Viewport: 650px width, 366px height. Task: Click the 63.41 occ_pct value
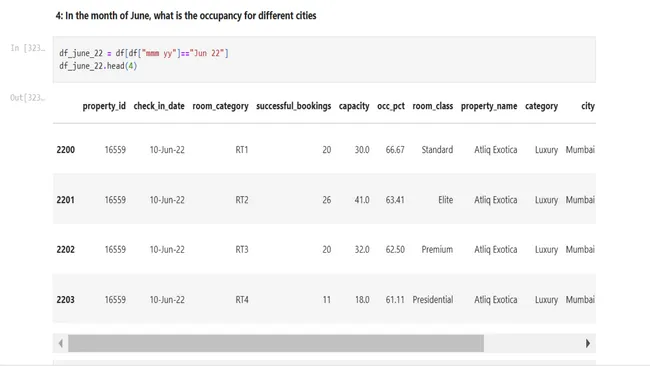(395, 200)
